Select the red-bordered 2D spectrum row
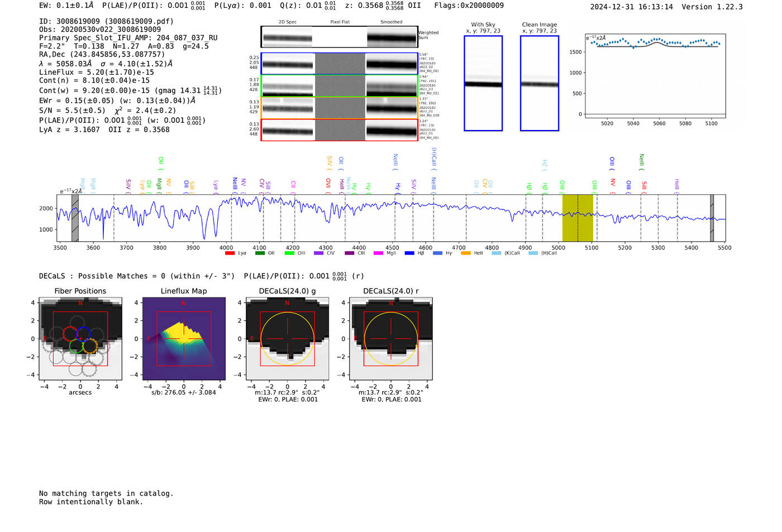Image resolution: width=782 pixels, height=532 pixels. click(x=340, y=130)
